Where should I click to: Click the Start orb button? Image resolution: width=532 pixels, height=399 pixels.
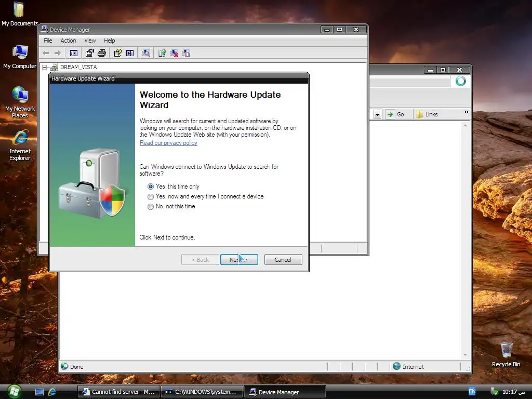click(14, 392)
